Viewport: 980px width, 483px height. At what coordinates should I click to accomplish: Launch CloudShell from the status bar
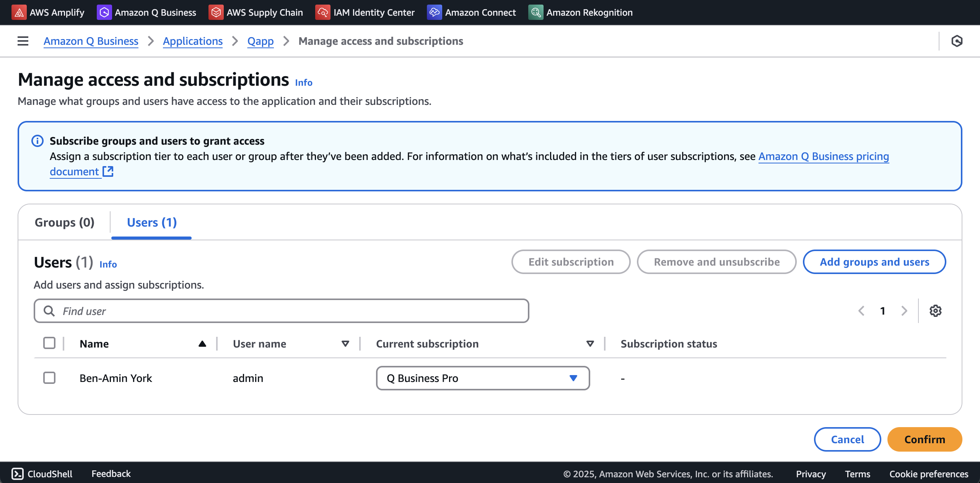[x=41, y=473]
